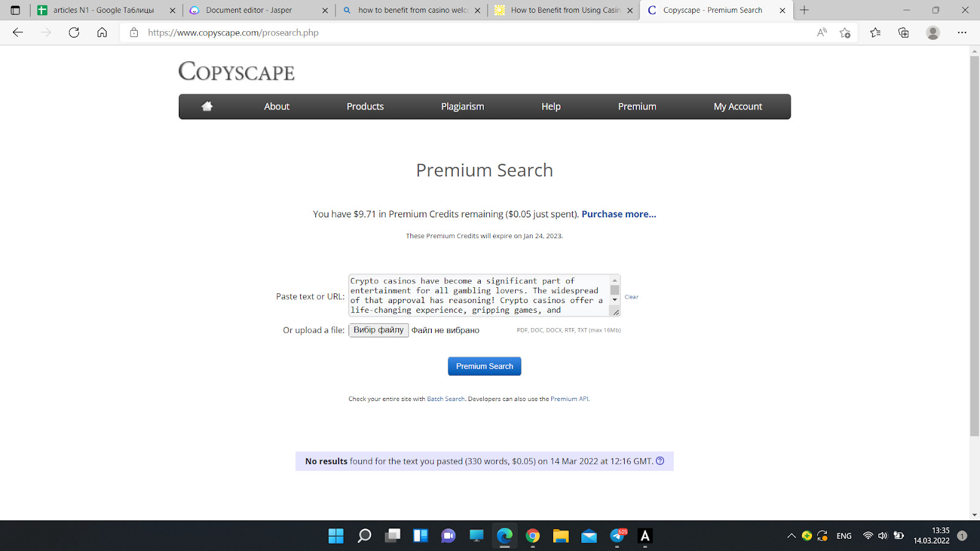This screenshot has height=551, width=980.
Task: Close the articles N1 Google Sheets tab
Action: pyautogui.click(x=172, y=10)
